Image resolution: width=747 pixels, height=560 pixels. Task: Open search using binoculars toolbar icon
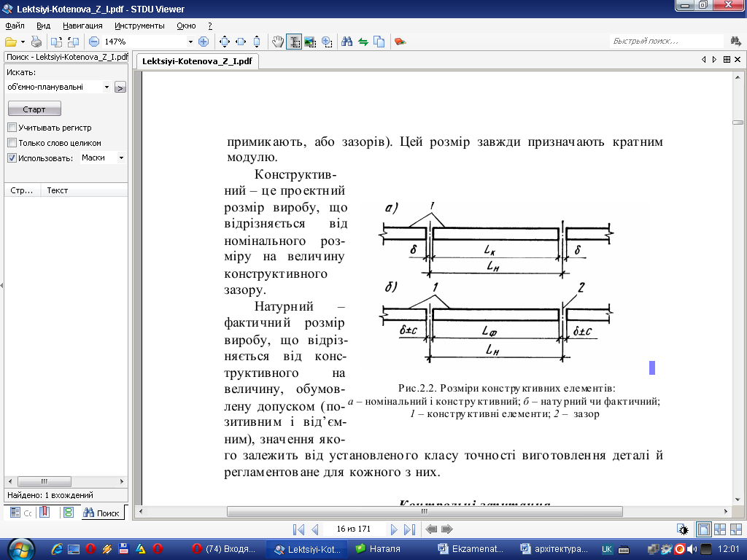[x=347, y=42]
